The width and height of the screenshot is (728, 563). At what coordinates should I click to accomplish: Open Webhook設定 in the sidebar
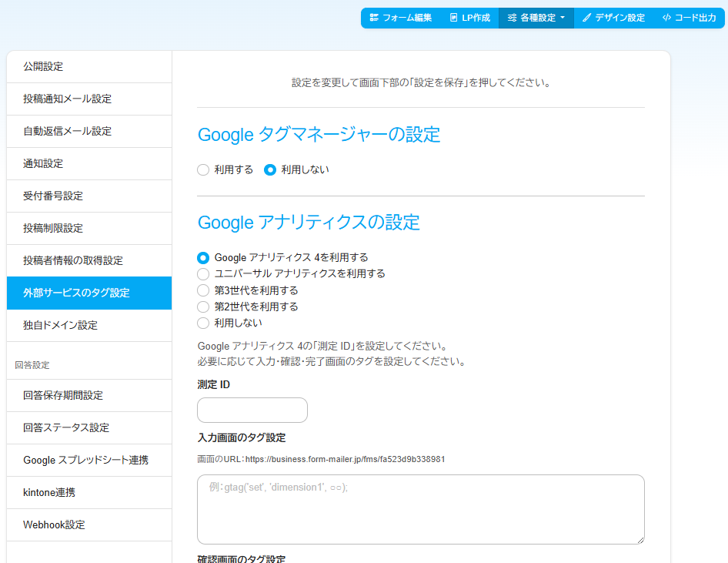pos(89,525)
